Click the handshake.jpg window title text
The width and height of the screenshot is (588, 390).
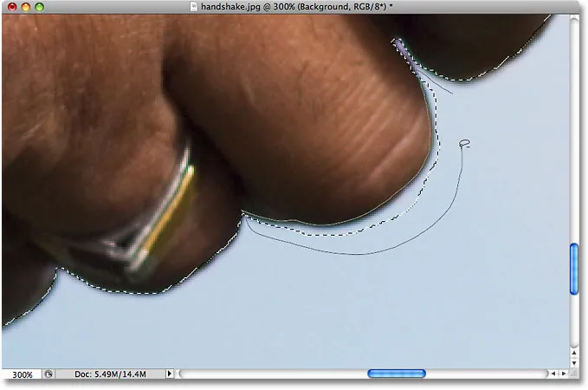297,7
